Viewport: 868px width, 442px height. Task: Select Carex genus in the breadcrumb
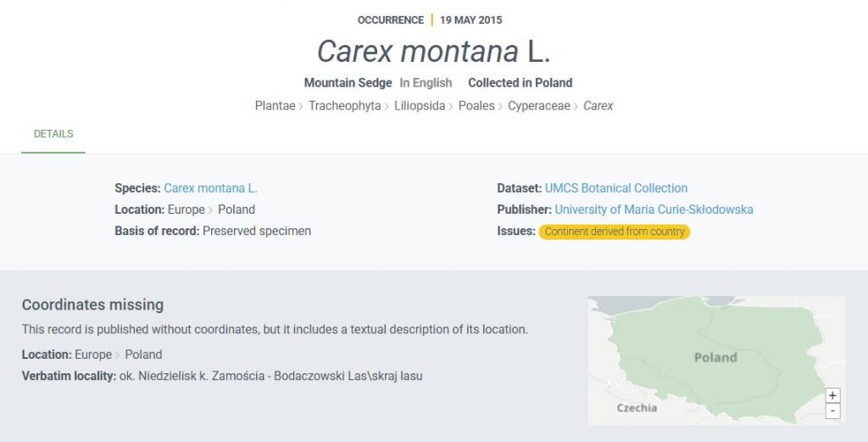(598, 106)
